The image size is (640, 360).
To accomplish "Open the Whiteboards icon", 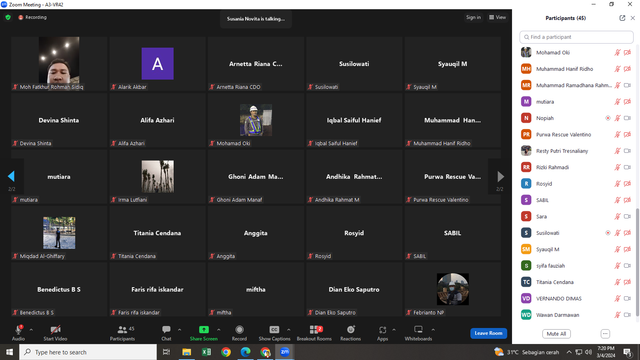I will click(x=418, y=329).
